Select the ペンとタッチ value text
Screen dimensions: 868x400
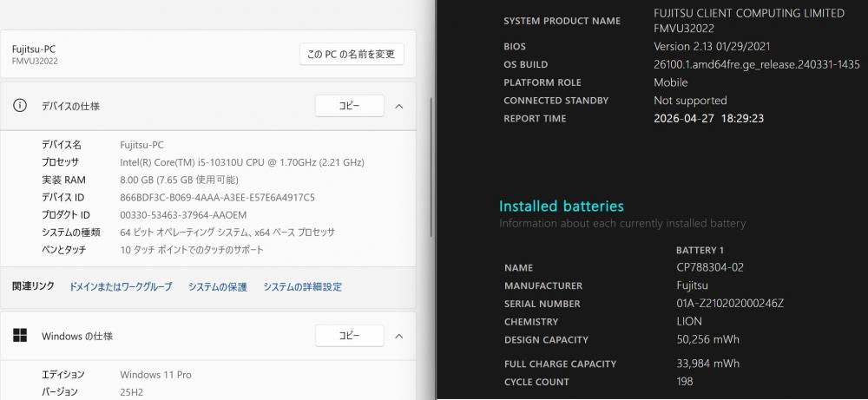pos(192,250)
